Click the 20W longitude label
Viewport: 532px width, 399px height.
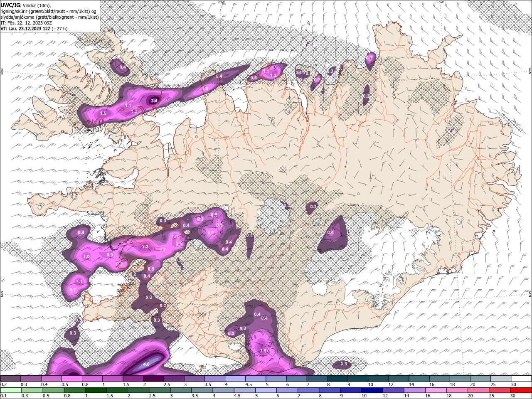221,2
